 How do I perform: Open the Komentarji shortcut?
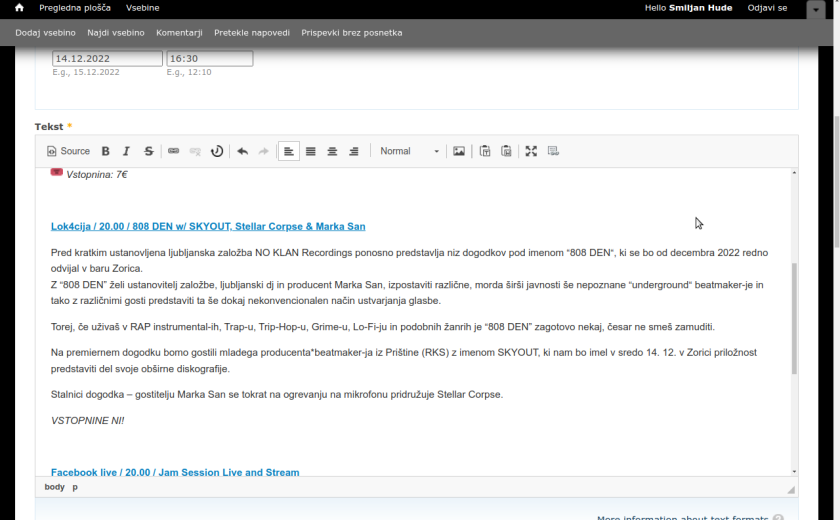point(179,33)
